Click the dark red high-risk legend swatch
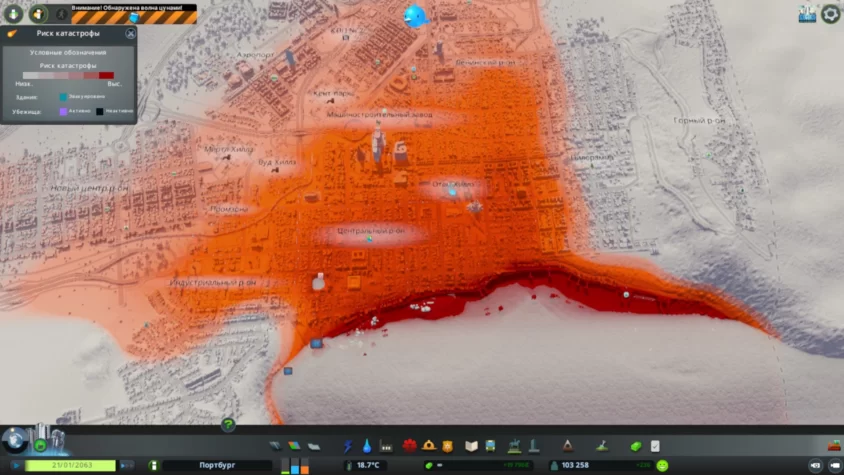Image resolution: width=844 pixels, height=475 pixels. pos(106,75)
